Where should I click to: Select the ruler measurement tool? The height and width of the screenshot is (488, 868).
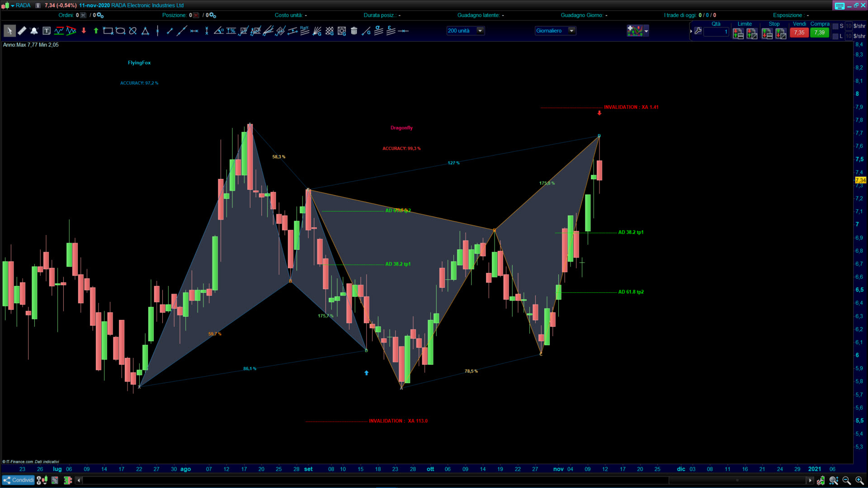(22, 31)
